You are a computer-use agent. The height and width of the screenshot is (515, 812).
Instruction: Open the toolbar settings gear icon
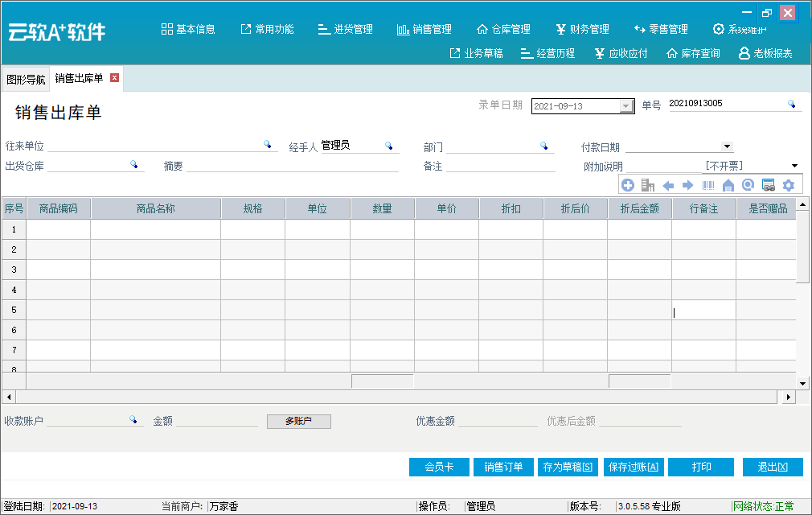[x=788, y=185]
